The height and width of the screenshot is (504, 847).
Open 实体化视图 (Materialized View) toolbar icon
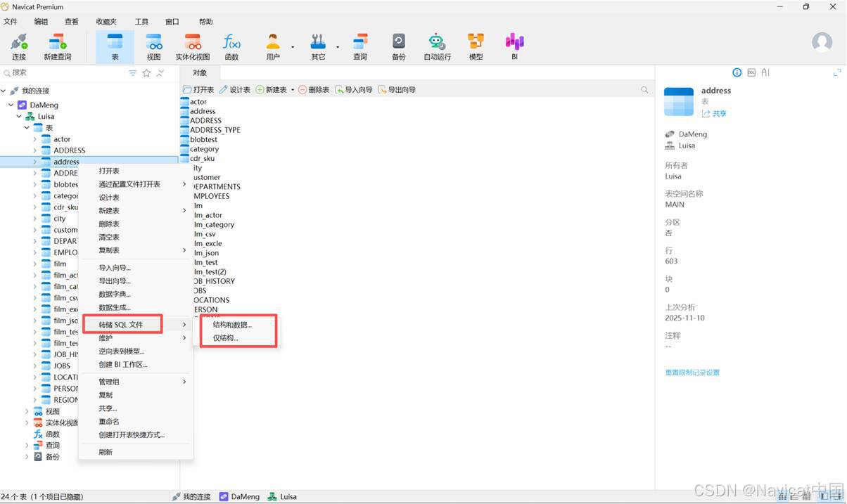[193, 47]
